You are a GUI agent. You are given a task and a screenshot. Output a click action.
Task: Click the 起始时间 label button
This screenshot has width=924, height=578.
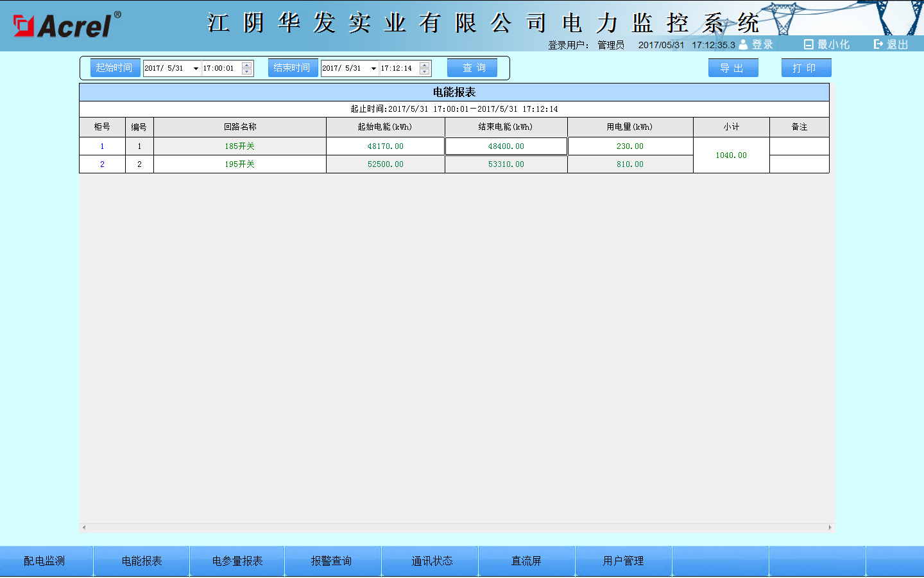coord(115,67)
